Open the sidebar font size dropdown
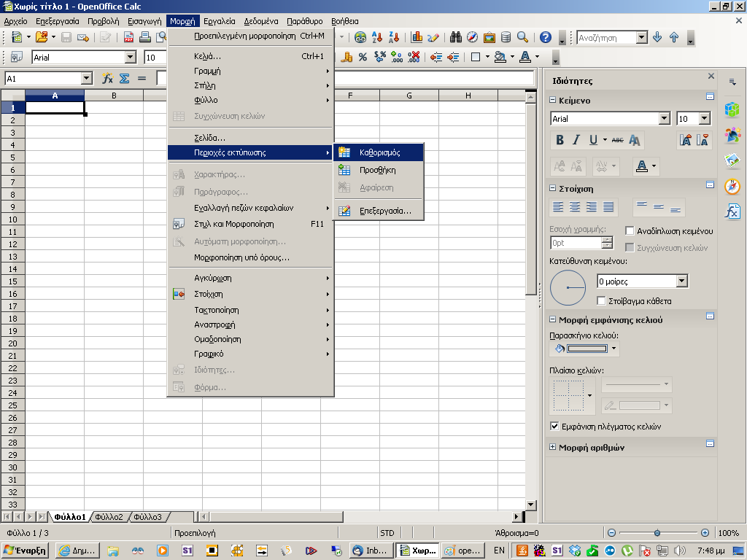The width and height of the screenshot is (747, 560). (x=705, y=119)
